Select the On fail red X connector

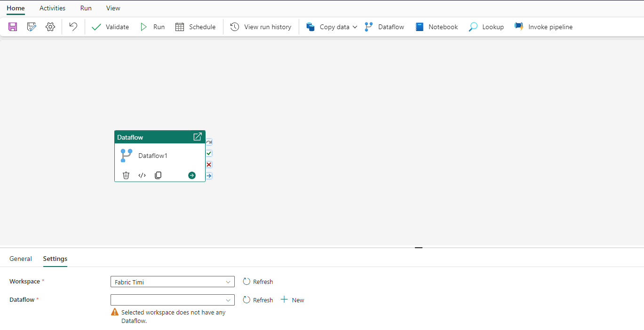(x=209, y=165)
